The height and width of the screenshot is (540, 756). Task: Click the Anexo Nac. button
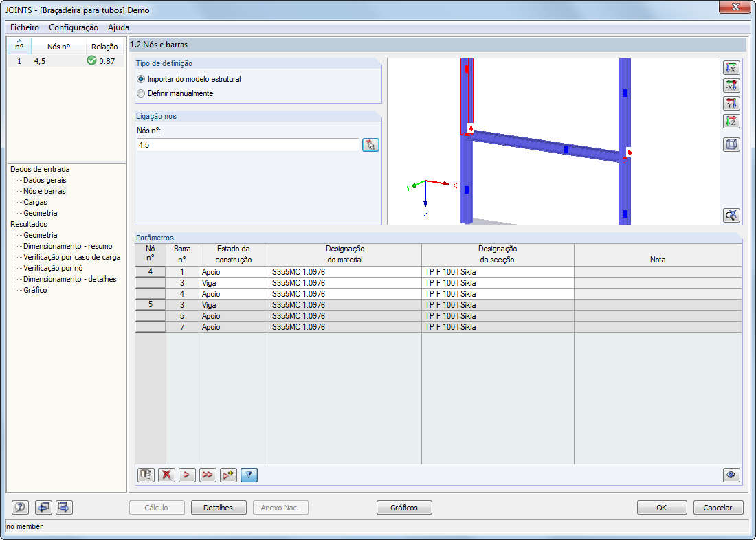pos(280,507)
